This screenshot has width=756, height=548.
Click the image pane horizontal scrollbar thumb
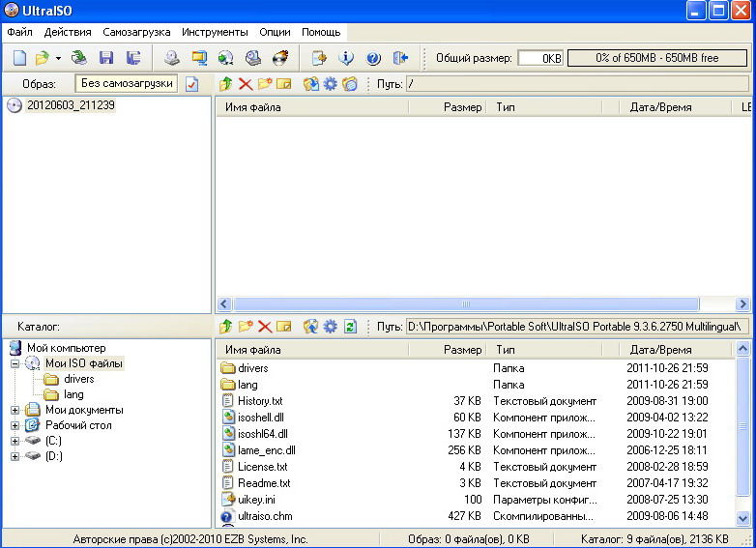466,304
